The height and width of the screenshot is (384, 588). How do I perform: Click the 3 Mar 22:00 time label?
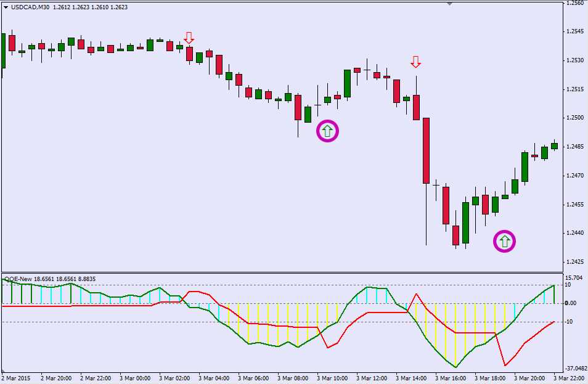point(569,378)
